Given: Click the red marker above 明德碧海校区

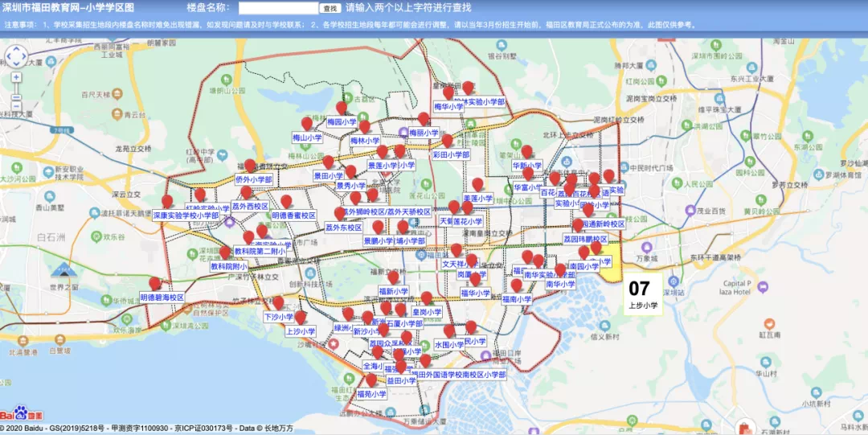Looking at the screenshot, I should pyautogui.click(x=155, y=284).
